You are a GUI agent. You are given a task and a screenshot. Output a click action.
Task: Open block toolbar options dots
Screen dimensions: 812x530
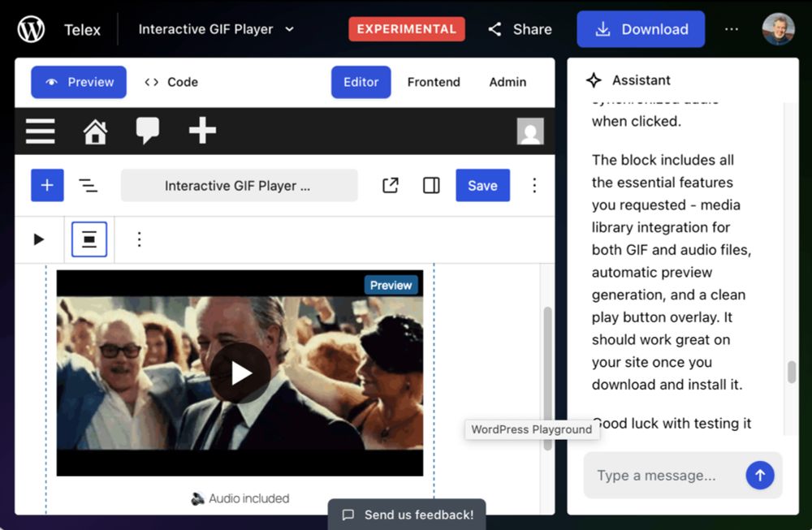[139, 239]
